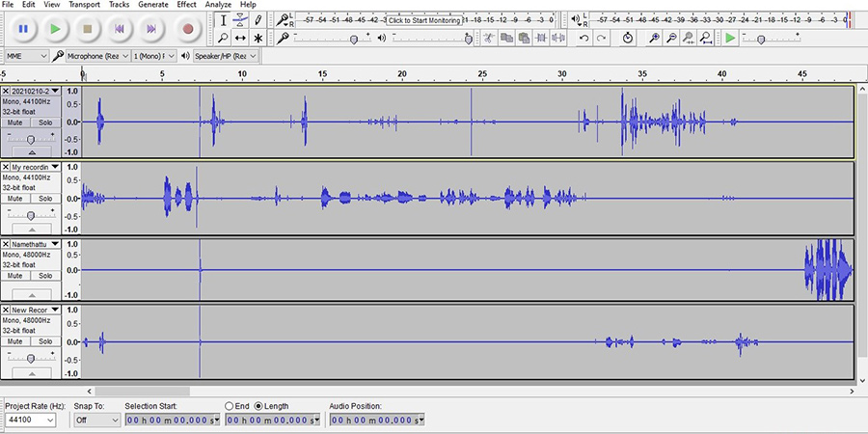The width and height of the screenshot is (868, 434).
Task: Select the Multi-Tool asterisk icon
Action: click(258, 39)
